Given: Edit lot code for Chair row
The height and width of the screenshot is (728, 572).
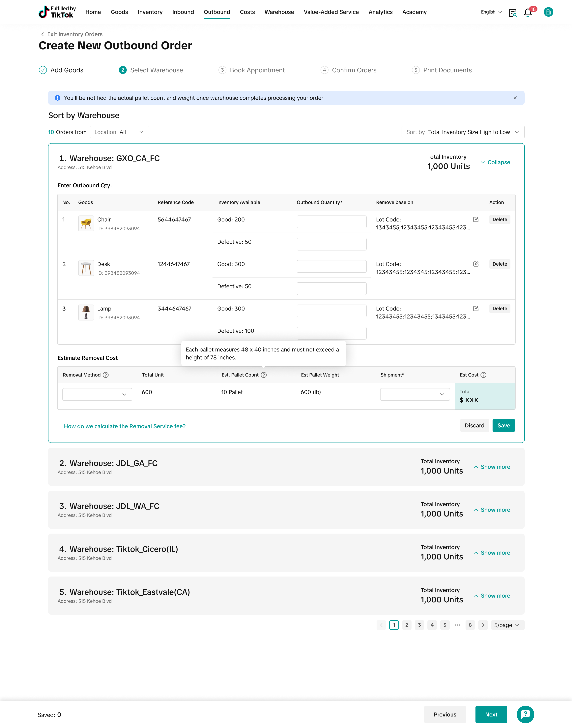Looking at the screenshot, I should pyautogui.click(x=475, y=219).
